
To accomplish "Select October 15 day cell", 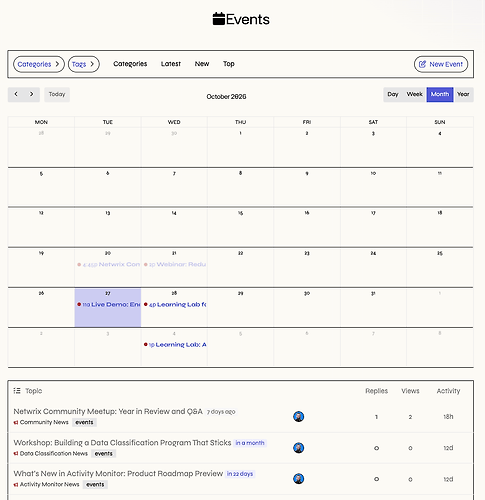I will (240, 227).
